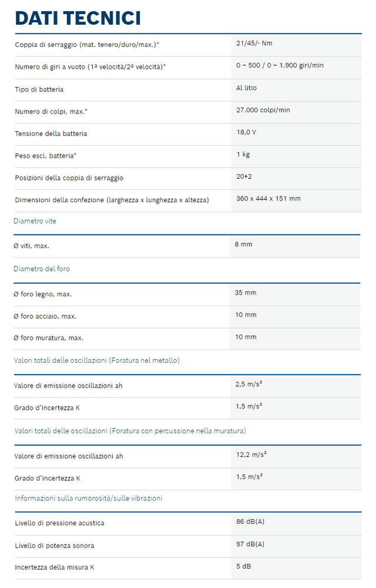The image size is (376, 588).
Task: Select the Ø viti, max. row label
Action: (32, 246)
